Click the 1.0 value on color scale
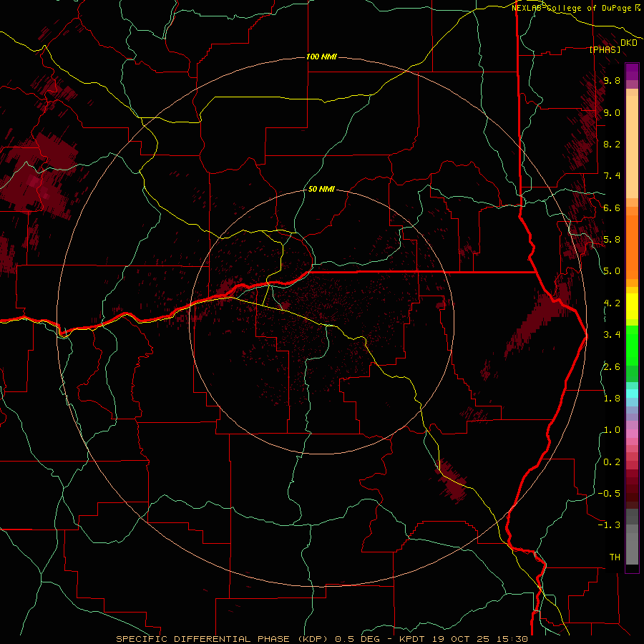 click(x=612, y=430)
